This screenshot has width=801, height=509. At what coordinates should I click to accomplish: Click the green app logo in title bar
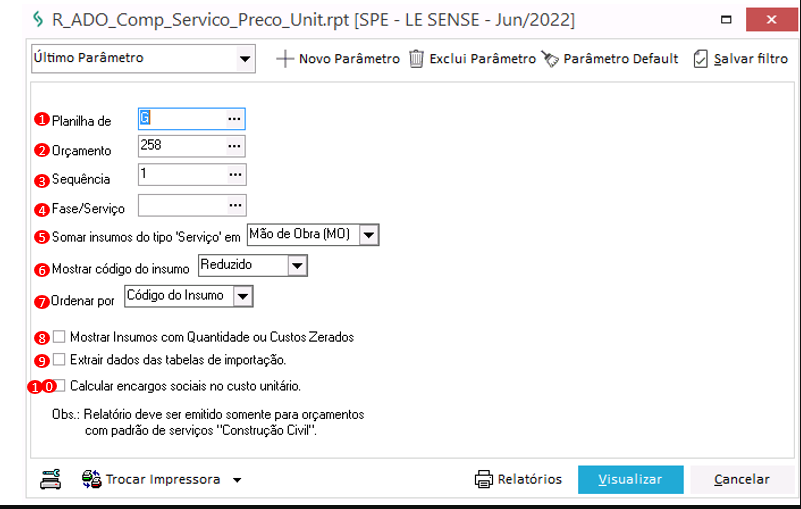[x=38, y=19]
